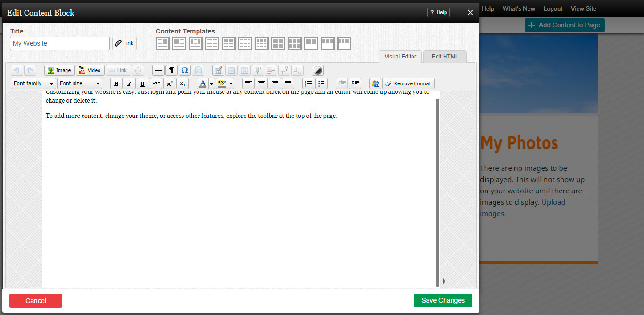This screenshot has width=644, height=315.
Task: Click the round contrast icon in toolbar
Action: click(x=318, y=70)
